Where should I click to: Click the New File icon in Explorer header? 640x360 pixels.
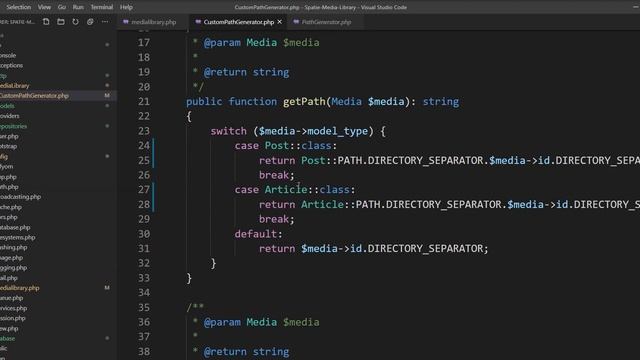46,22
